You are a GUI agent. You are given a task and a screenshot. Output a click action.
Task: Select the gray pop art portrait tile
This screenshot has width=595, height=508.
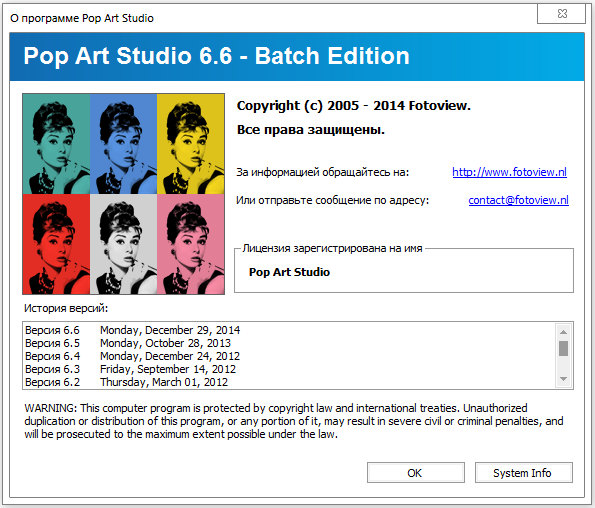pyautogui.click(x=123, y=244)
